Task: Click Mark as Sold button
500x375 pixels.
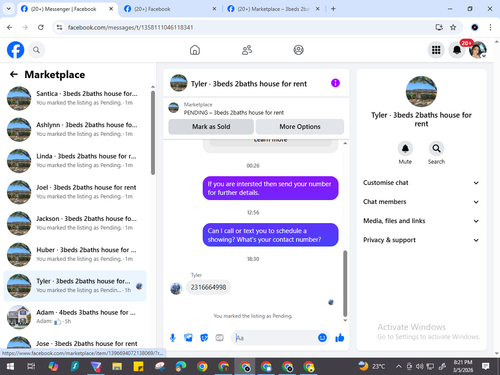Action: pos(211,127)
